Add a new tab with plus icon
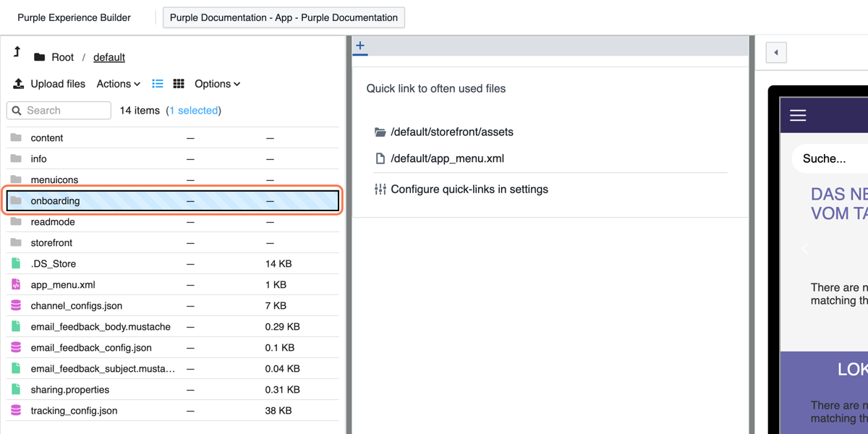Image resolution: width=868 pixels, height=434 pixels. [x=360, y=46]
